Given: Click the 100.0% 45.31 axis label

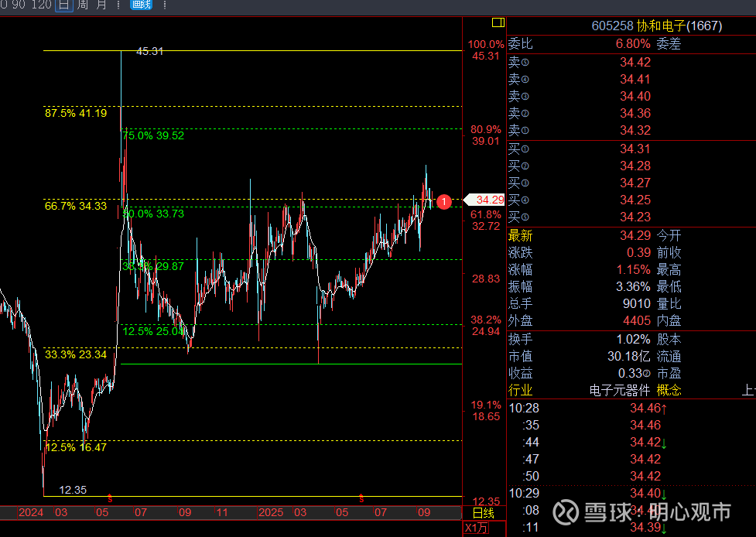Looking at the screenshot, I should pos(485,50).
